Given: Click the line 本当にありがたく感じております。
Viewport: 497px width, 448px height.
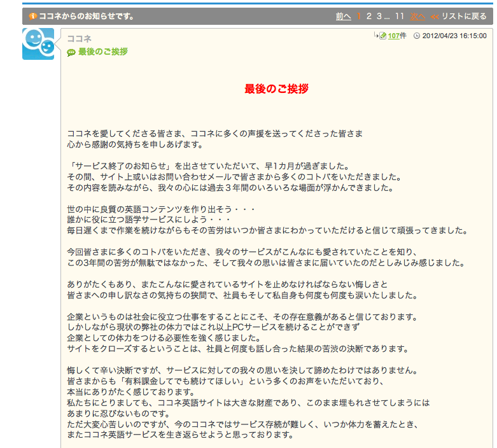Looking at the screenshot, I should 131,392.
